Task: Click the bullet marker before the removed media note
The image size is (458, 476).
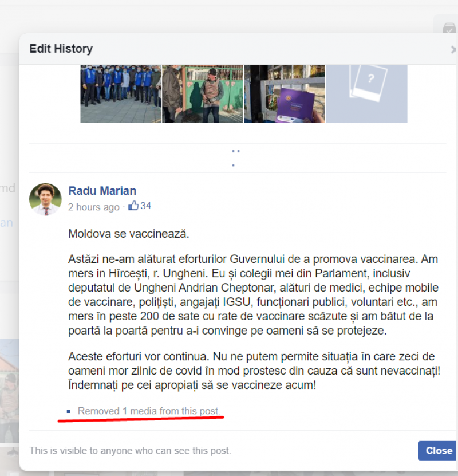Action: point(69,411)
